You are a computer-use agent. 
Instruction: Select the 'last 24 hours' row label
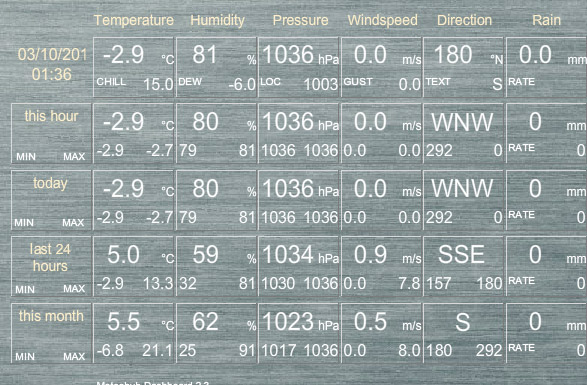50,258
